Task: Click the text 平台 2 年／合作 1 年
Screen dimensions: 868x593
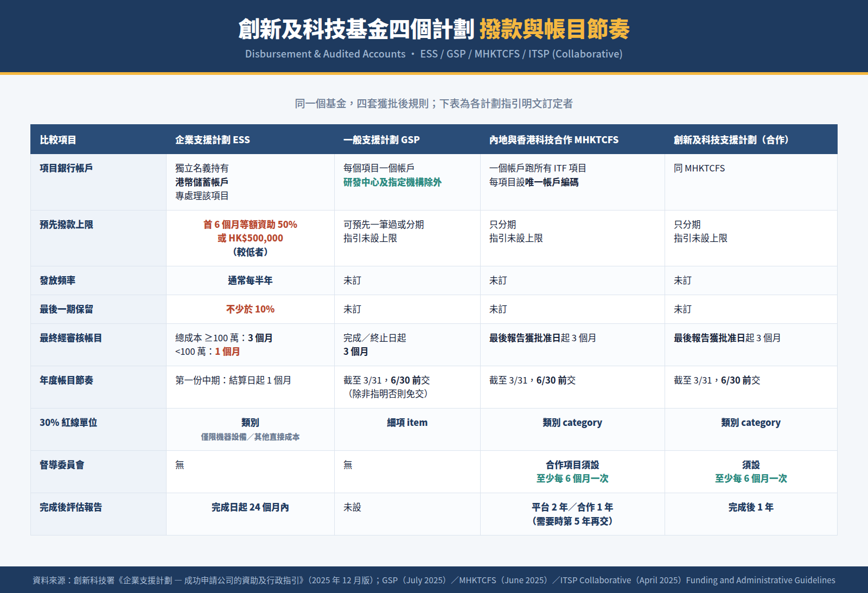Action: (x=572, y=507)
